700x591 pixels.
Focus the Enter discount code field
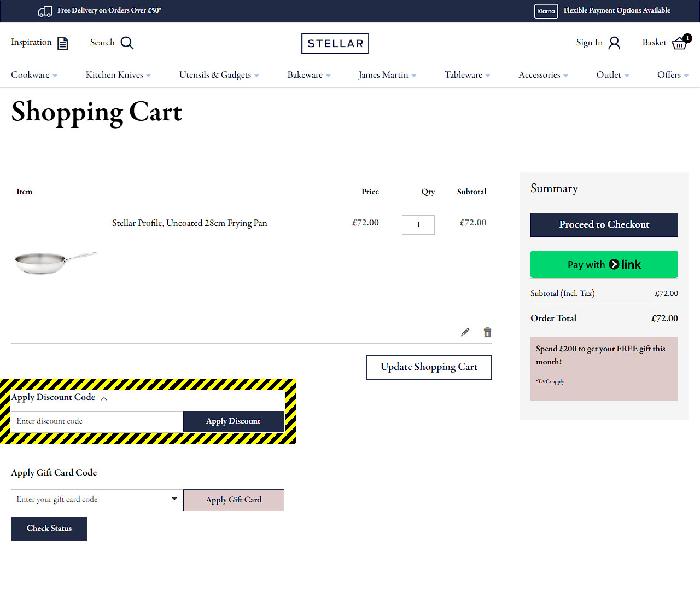point(97,421)
